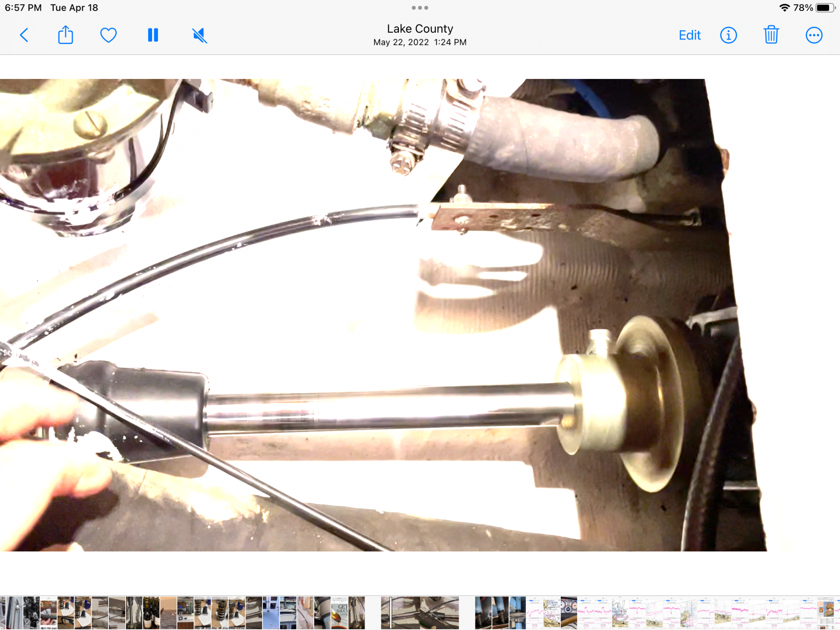Go back using the blue chevron
The image size is (840, 630).
coord(24,35)
